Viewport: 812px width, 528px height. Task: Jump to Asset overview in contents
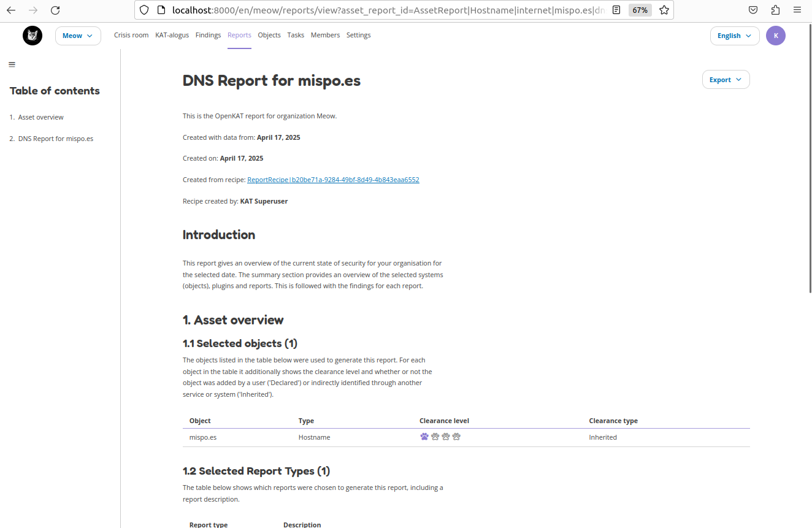point(40,117)
